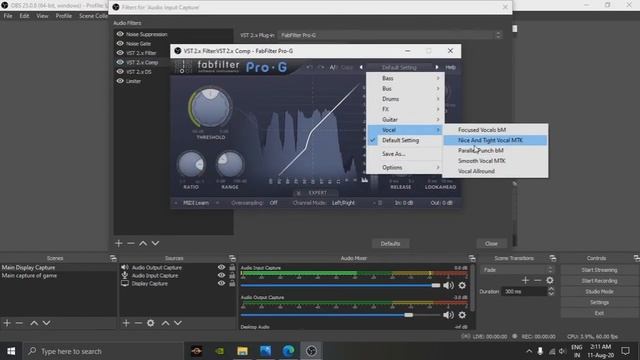Choose Smooth Vocal MTK preset
The width and height of the screenshot is (640, 360).
click(x=496, y=161)
